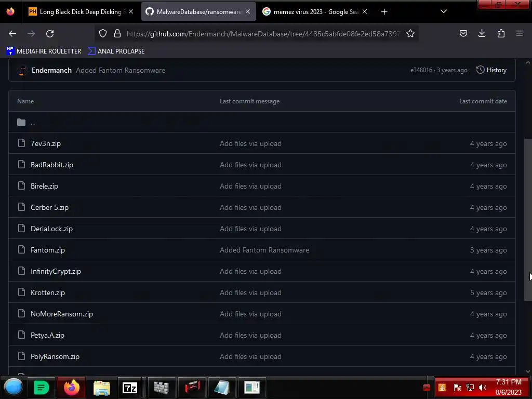Open Krotten.zip file
Image resolution: width=532 pixels, height=399 pixels.
[47, 292]
